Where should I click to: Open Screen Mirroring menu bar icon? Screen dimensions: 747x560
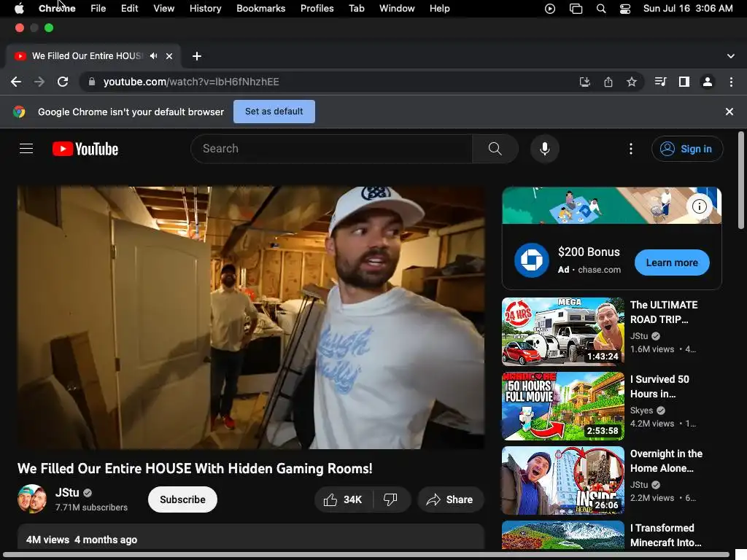576,9
